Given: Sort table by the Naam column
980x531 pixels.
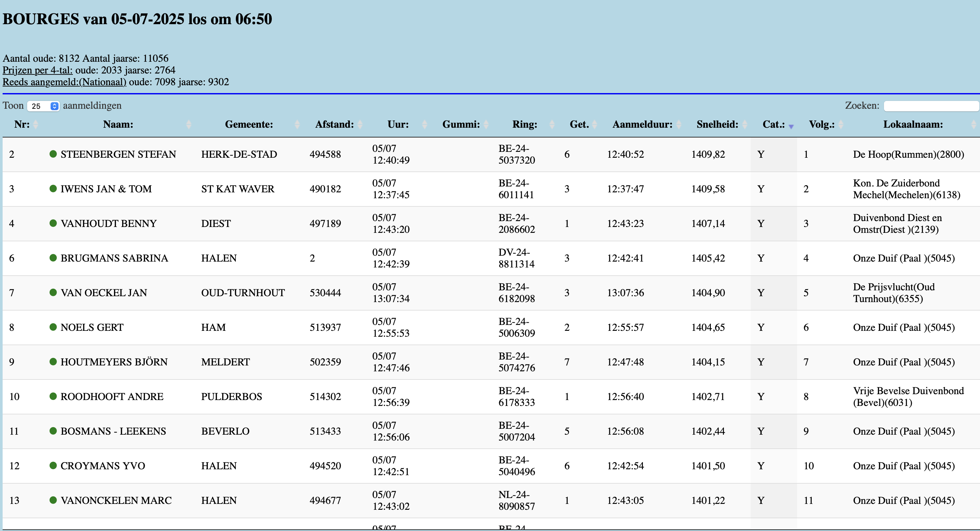Looking at the screenshot, I should click(118, 124).
